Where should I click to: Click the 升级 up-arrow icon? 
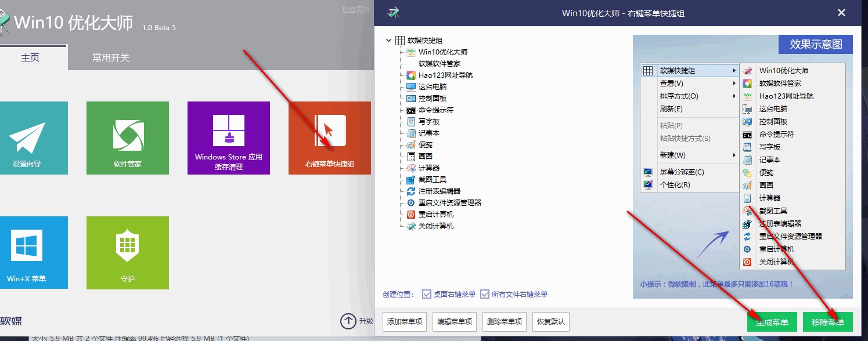pyautogui.click(x=348, y=321)
